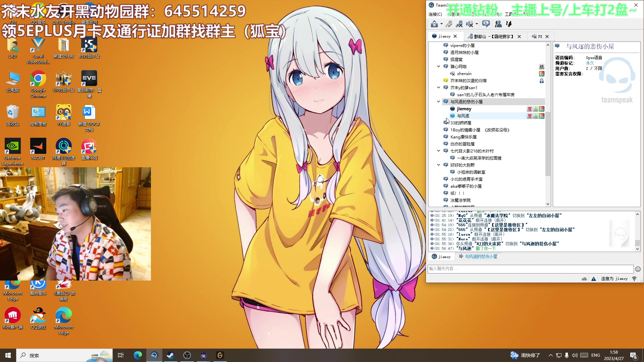The height and width of the screenshot is (362, 644).
Task: Select user 与风逐 in channel tree
Action: [x=463, y=116]
